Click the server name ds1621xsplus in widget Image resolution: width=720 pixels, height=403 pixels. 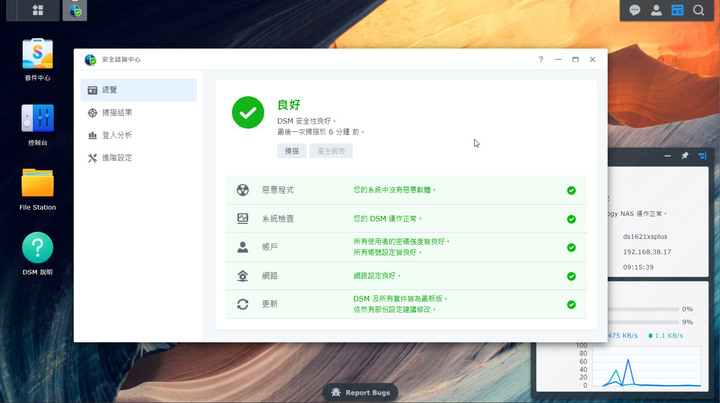(645, 236)
